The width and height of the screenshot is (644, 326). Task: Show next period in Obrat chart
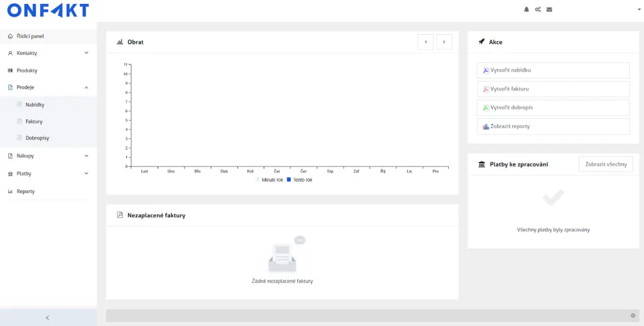click(x=444, y=42)
